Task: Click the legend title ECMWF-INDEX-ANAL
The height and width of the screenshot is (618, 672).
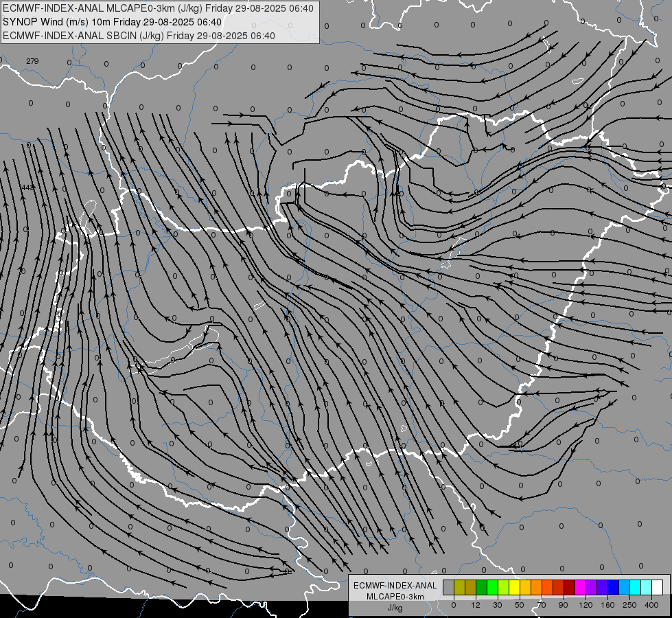Action: (x=395, y=586)
